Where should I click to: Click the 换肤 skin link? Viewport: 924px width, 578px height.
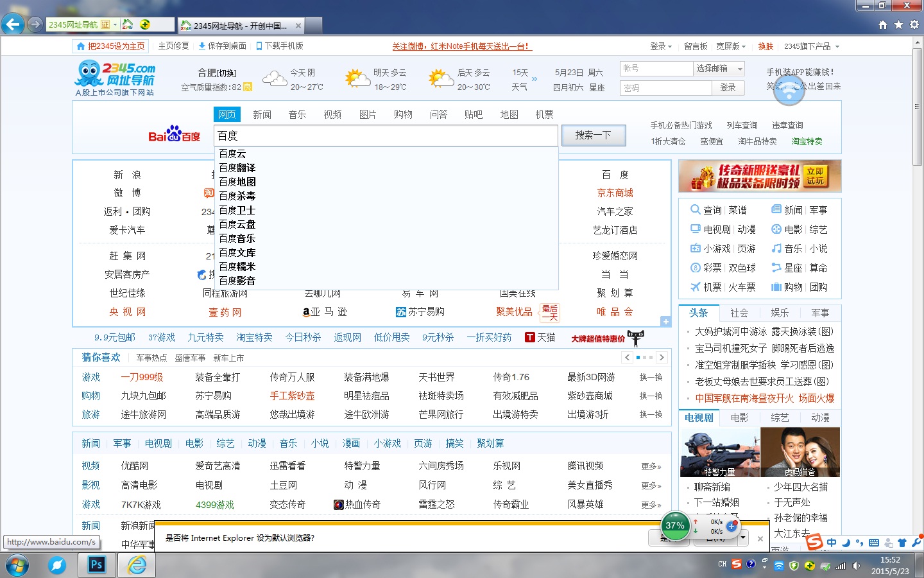(766, 46)
